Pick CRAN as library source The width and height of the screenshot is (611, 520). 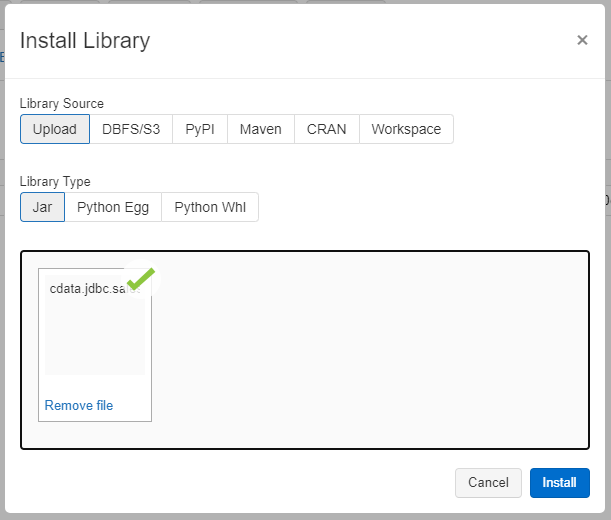pos(326,129)
